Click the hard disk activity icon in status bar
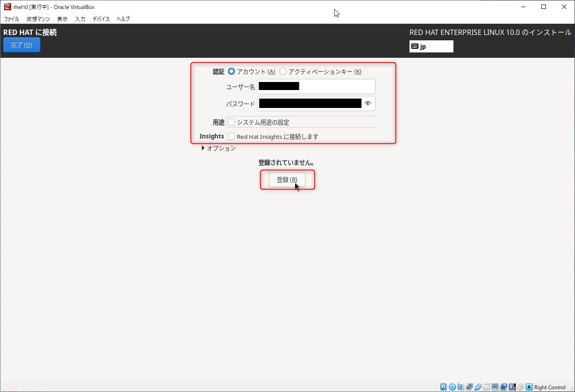 click(444, 387)
